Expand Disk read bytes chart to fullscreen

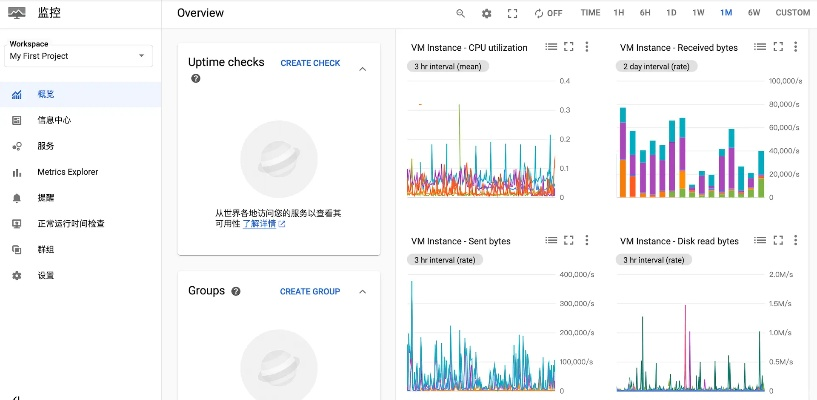tap(778, 240)
